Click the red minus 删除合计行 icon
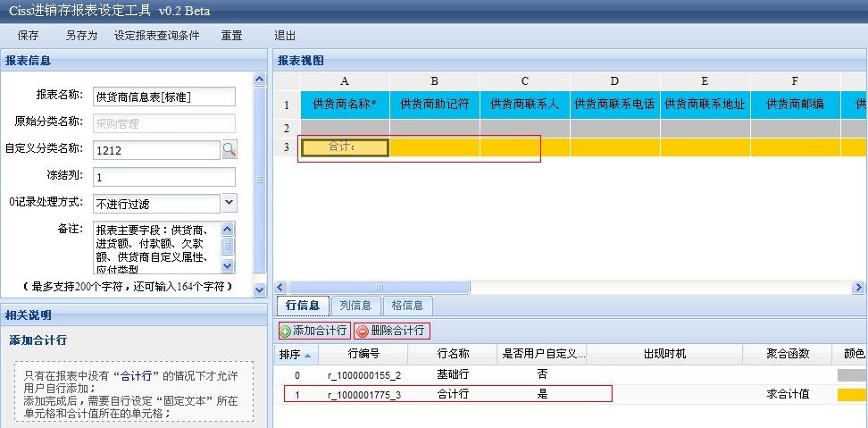This screenshot has height=428, width=868. click(x=363, y=331)
